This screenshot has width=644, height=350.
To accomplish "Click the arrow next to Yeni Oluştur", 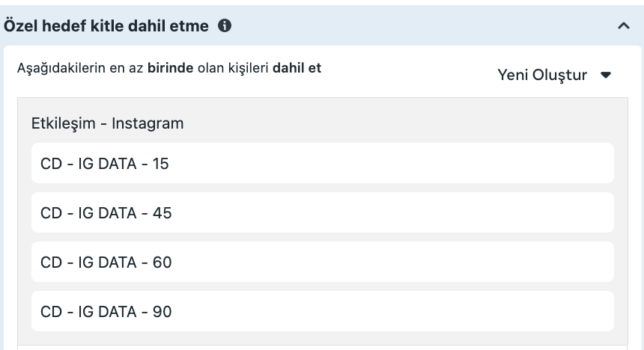I will pos(607,75).
